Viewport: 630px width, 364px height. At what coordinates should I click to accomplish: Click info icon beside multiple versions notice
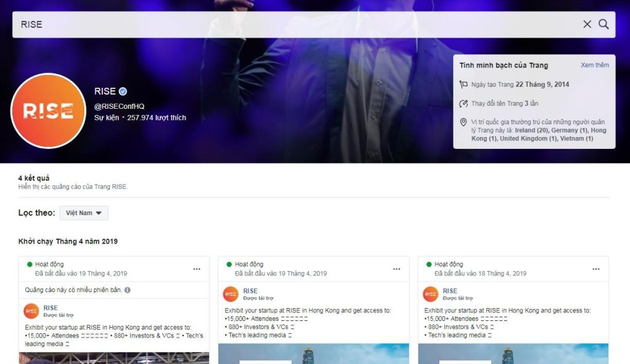(127, 290)
